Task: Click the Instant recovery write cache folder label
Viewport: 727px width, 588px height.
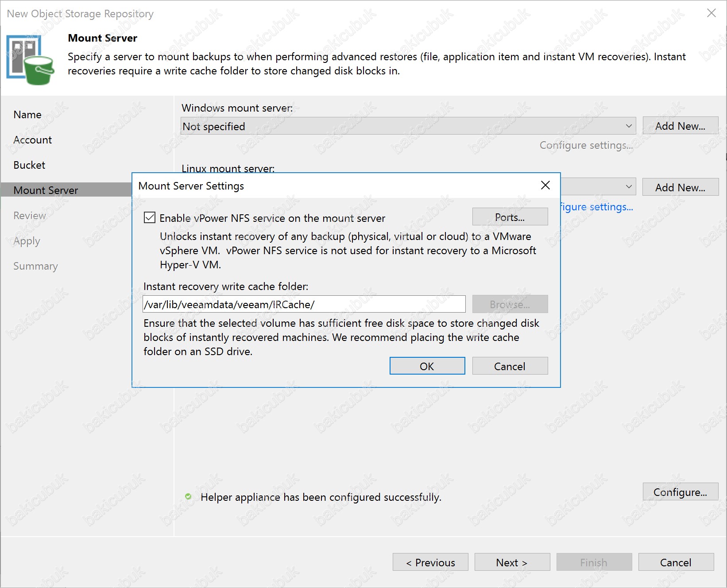Action: pos(226,286)
